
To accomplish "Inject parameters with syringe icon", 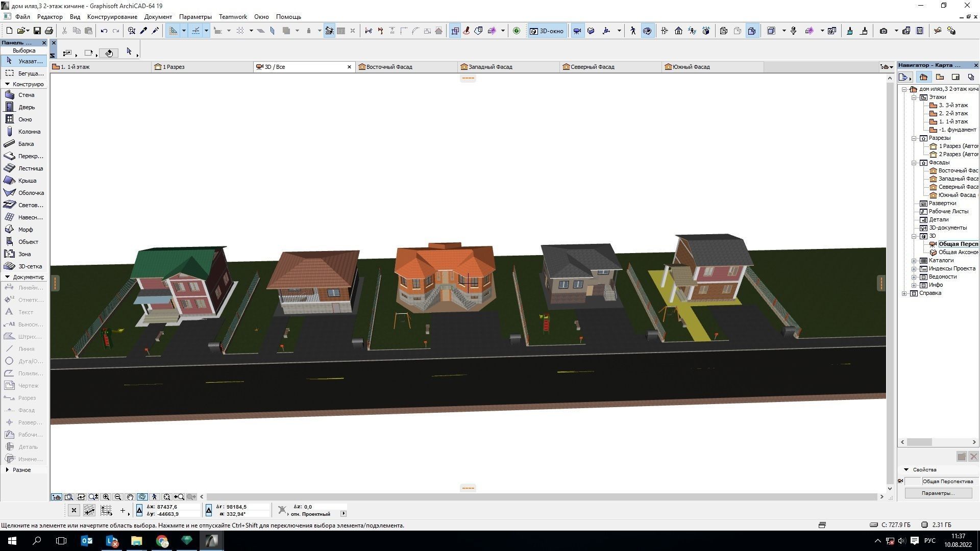I will click(x=156, y=31).
